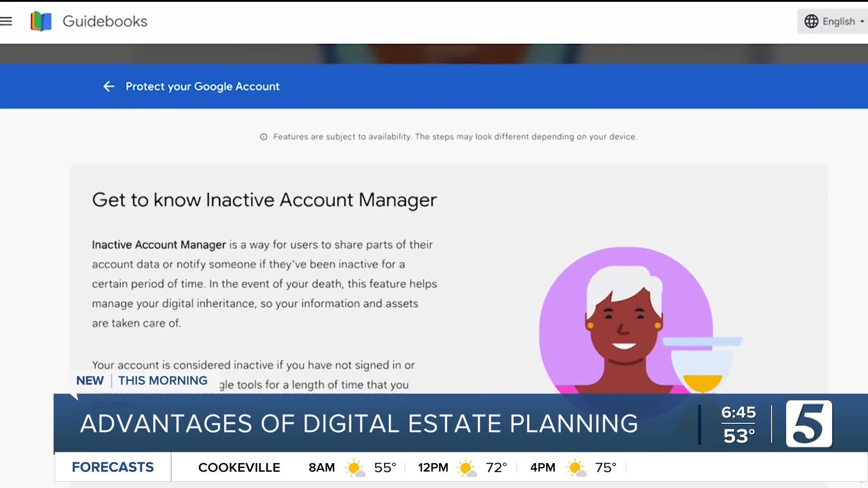
Task: Click the 12PM partly sunny icon
Action: [x=466, y=468]
